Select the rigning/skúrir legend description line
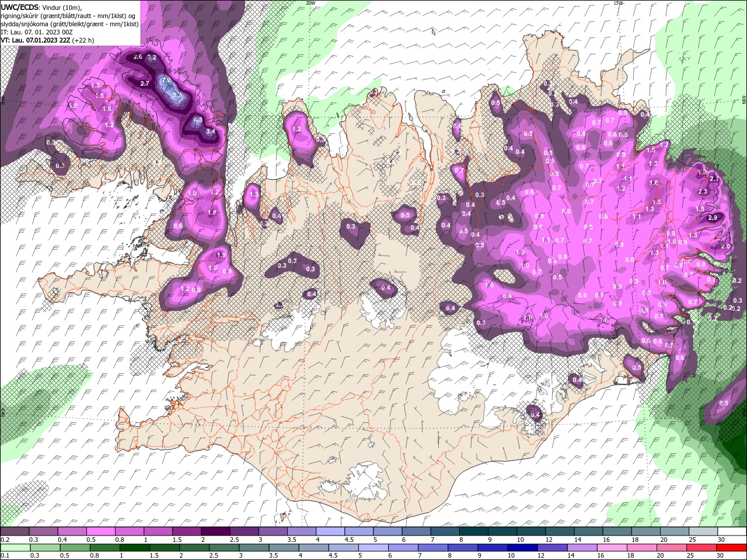Screen dimensions: 747x560 pyautogui.click(x=68, y=16)
